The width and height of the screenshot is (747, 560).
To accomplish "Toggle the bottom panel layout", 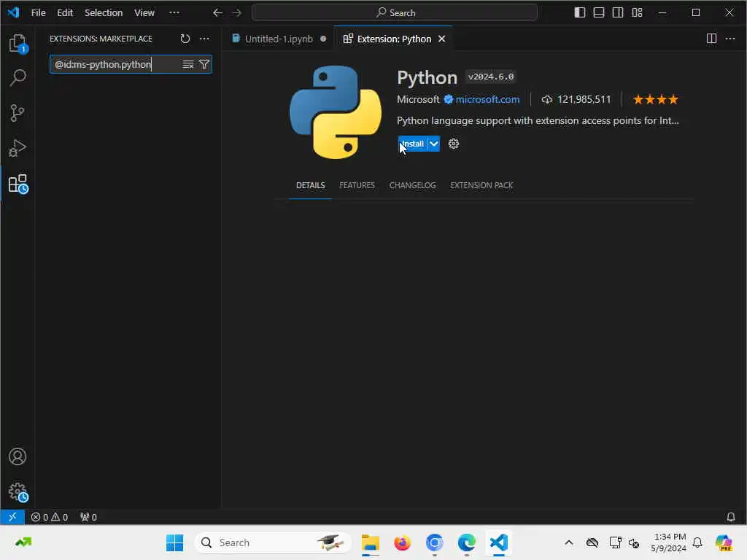I will [x=599, y=12].
